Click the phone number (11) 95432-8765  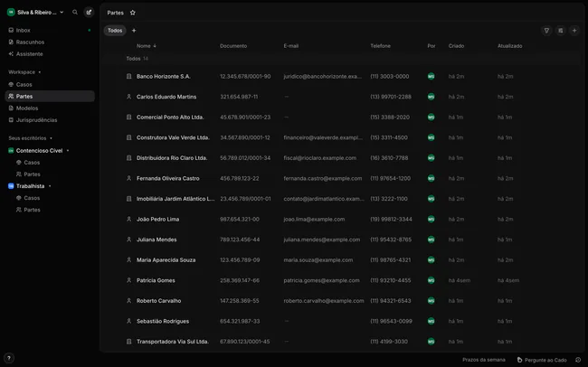click(x=391, y=240)
